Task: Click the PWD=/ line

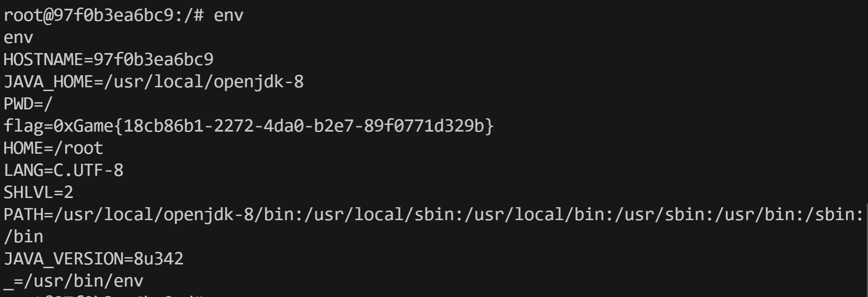Action: pyautogui.click(x=28, y=104)
